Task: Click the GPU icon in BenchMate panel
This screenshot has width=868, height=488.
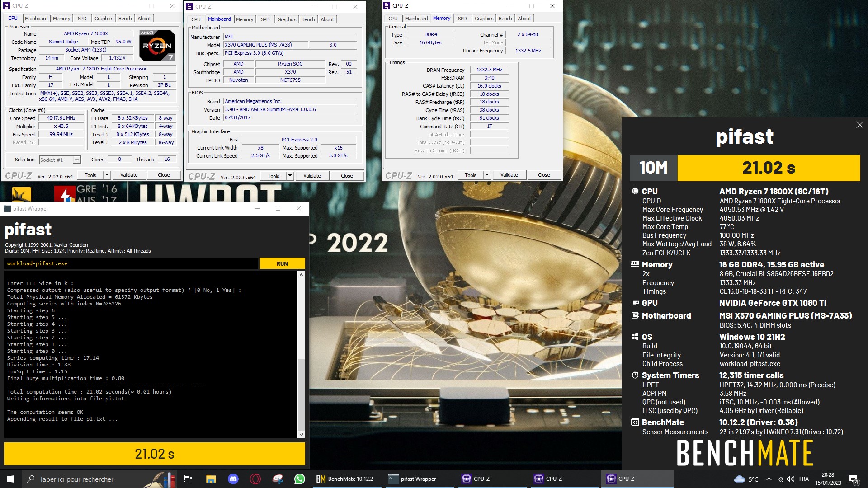Action: (x=635, y=303)
